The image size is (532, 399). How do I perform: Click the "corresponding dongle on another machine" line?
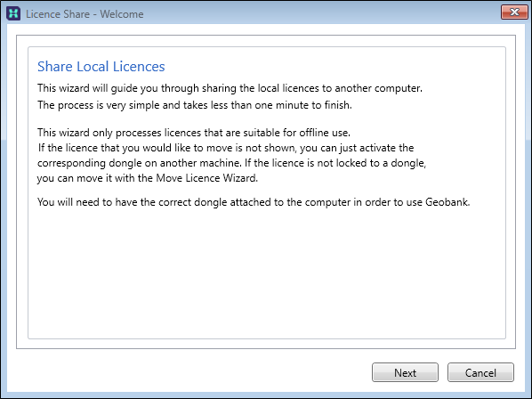[x=231, y=163]
